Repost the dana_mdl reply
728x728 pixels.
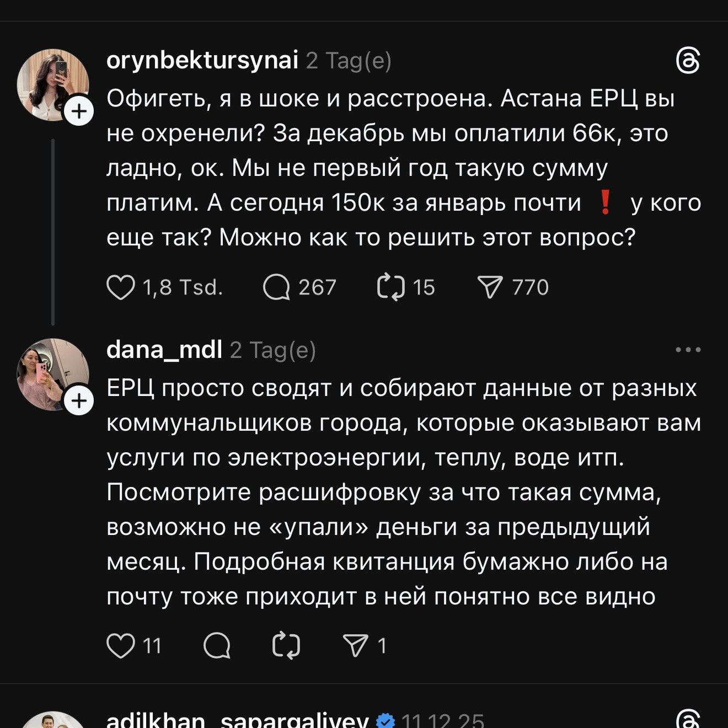click(286, 645)
